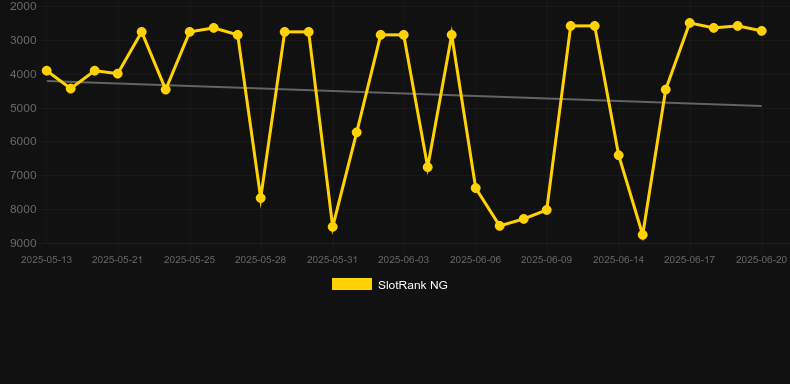Select the data point at 2025-05-21

tap(118, 74)
